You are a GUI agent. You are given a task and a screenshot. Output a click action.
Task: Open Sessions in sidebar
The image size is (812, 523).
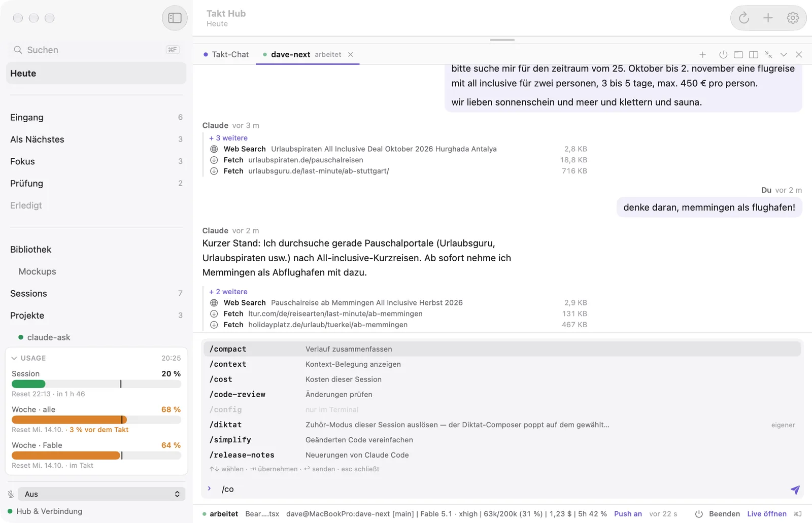(x=96, y=293)
